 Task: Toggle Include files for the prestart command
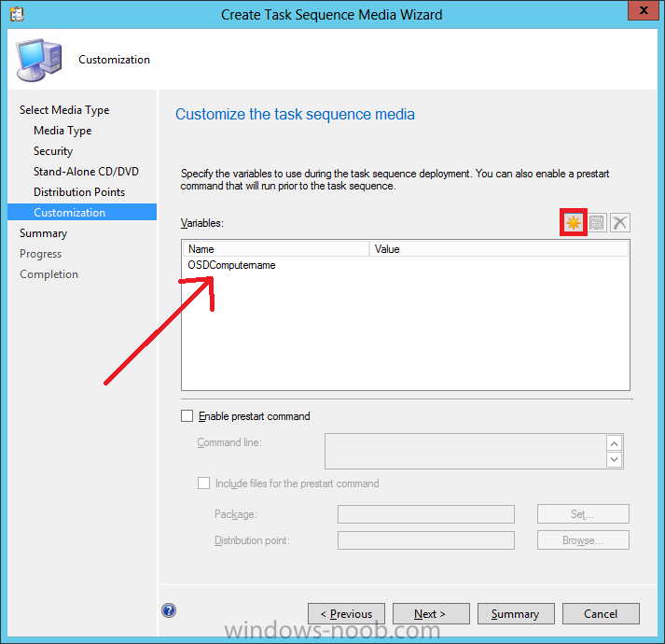tap(203, 483)
